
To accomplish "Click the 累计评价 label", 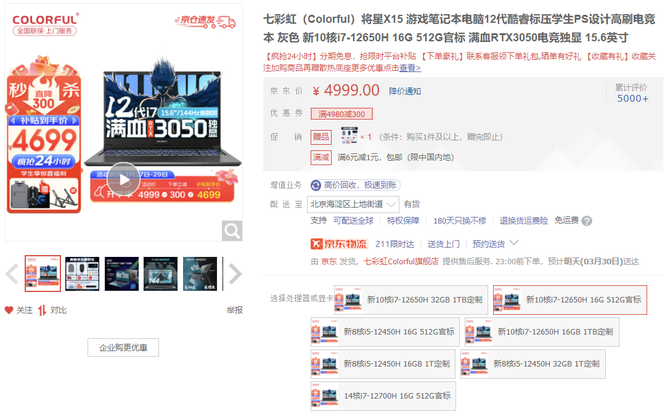I will (x=631, y=88).
